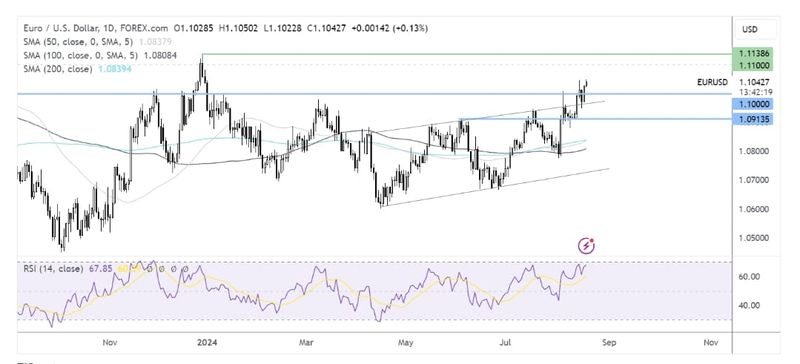Click the 1.05000 price axis value
Image resolution: width=800 pixels, height=364 pixels.
click(x=754, y=238)
